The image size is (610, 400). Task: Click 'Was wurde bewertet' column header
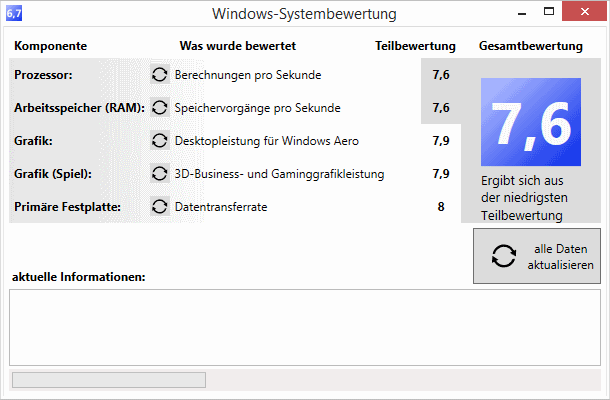tap(238, 46)
